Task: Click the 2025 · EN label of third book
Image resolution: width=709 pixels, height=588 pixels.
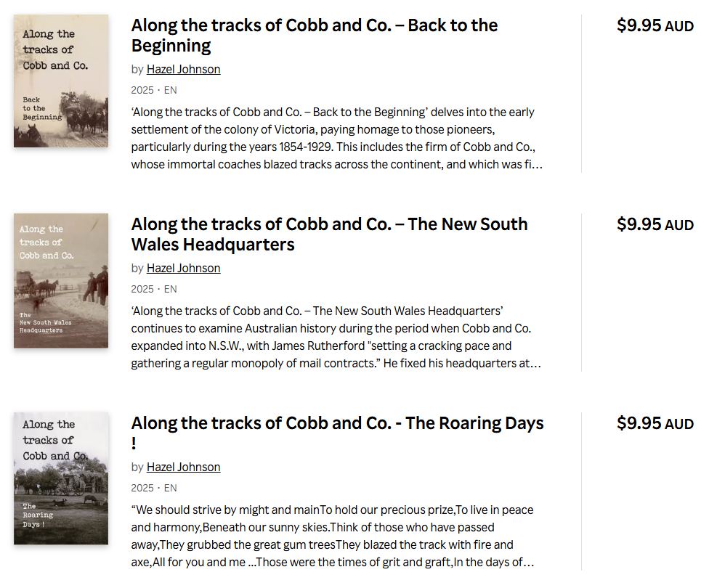Action: click(154, 488)
